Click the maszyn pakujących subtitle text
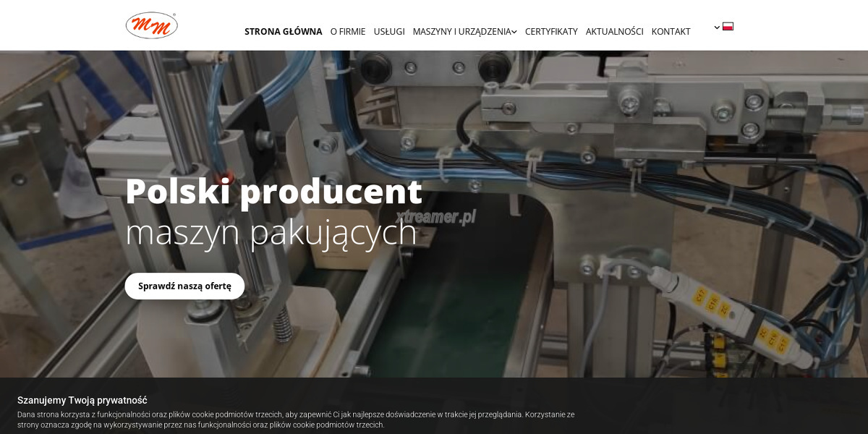This screenshot has height=434, width=868. [x=271, y=233]
